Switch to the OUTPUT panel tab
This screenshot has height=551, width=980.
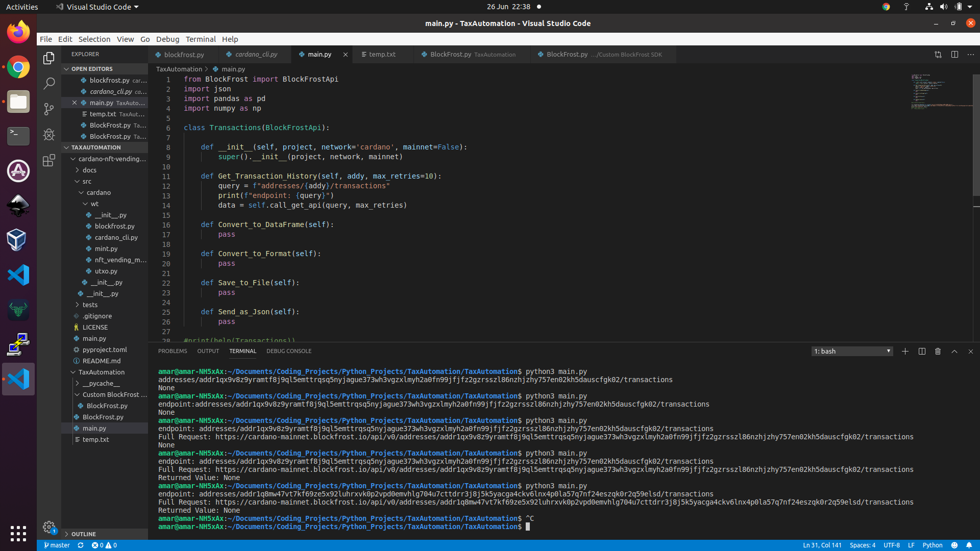coord(208,351)
